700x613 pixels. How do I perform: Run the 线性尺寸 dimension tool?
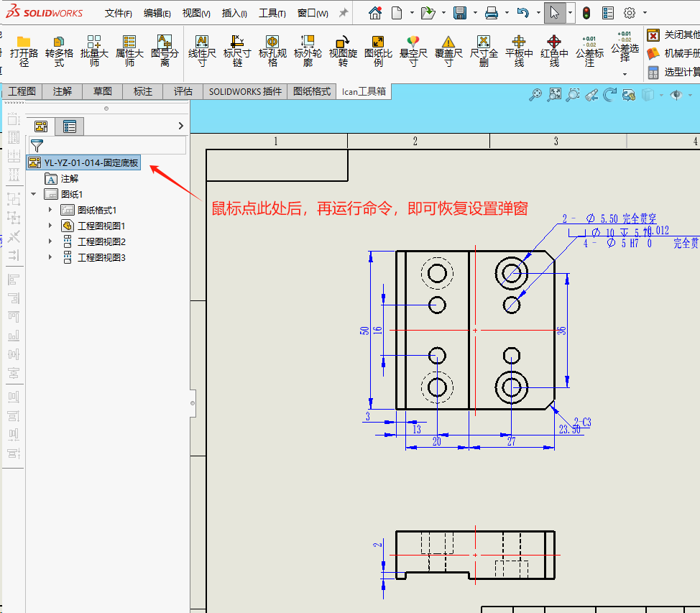(202, 42)
